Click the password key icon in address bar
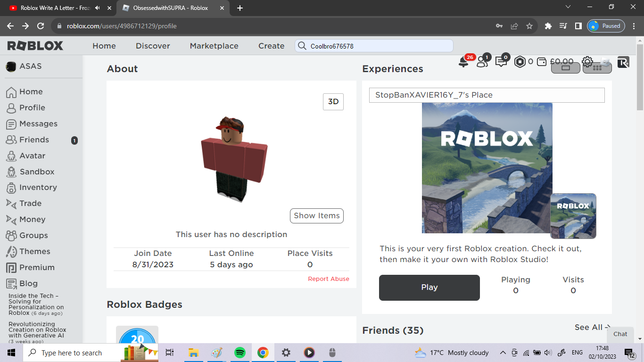 coord(499,26)
